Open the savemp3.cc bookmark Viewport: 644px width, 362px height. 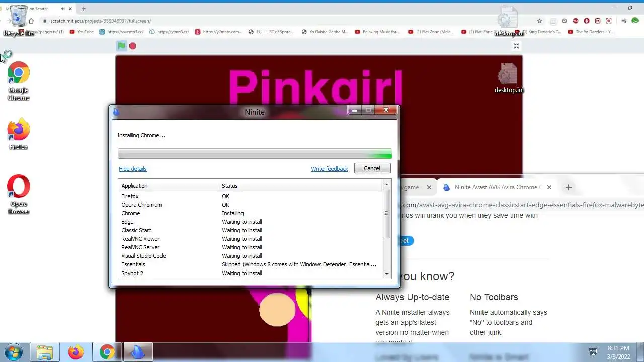pos(121,32)
